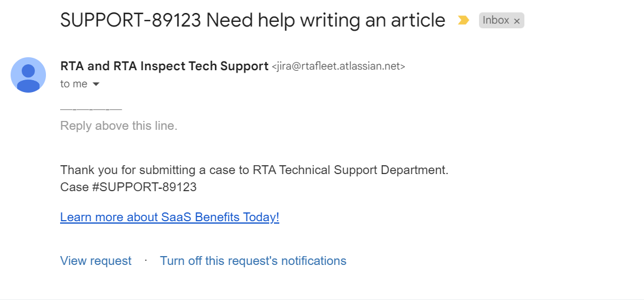Click the "to me" recipient text
This screenshot has height=308, width=644.
point(74,84)
